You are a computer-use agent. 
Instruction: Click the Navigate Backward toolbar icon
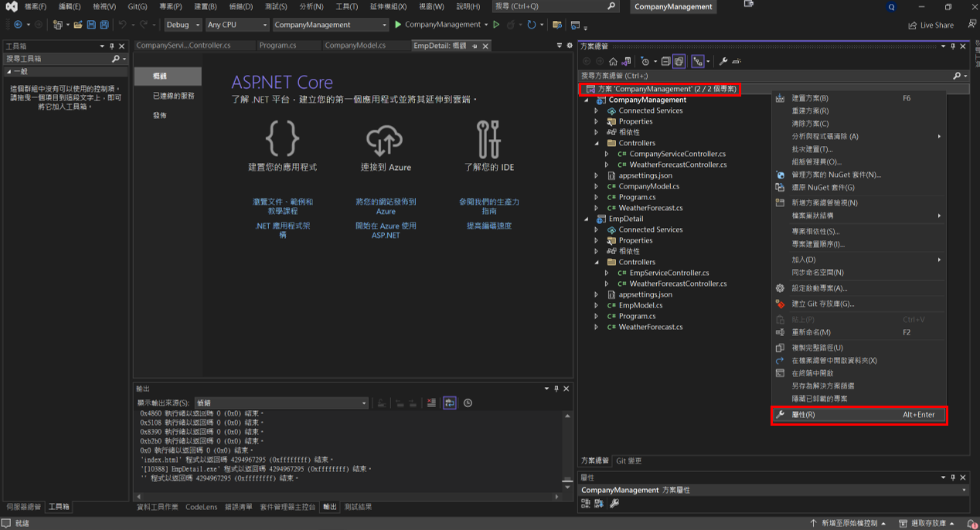[x=18, y=25]
